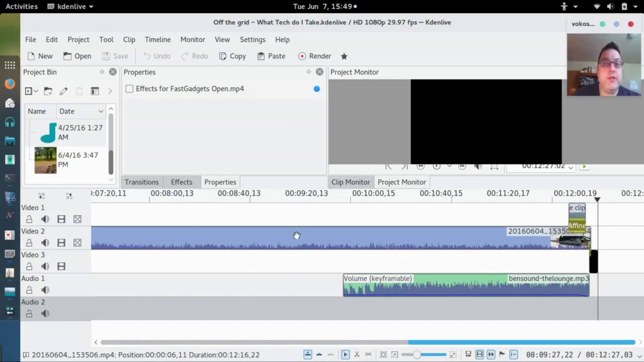Open the Activities overview
The height and width of the screenshot is (362, 644).
22,7
